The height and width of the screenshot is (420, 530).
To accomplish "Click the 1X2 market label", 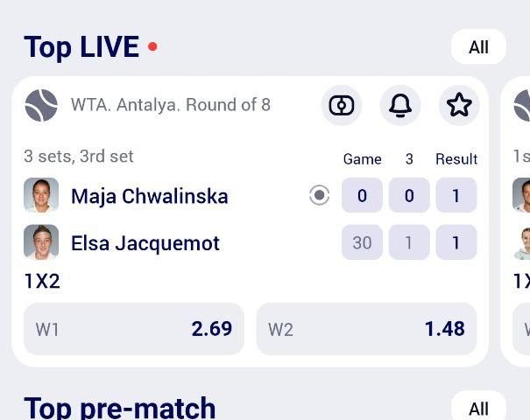I will tap(42, 281).
